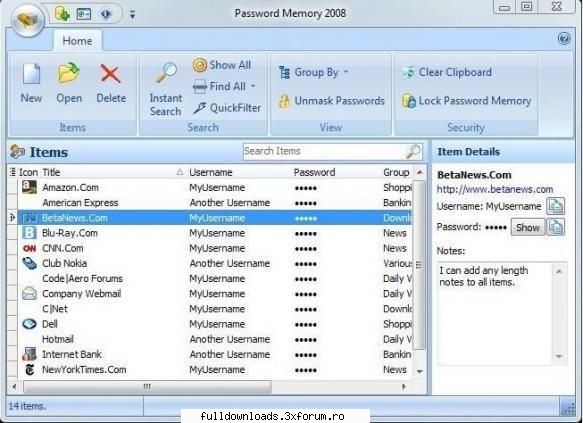Select the Code|Aero Forums row
The height and width of the screenshot is (423, 583).
point(215,278)
